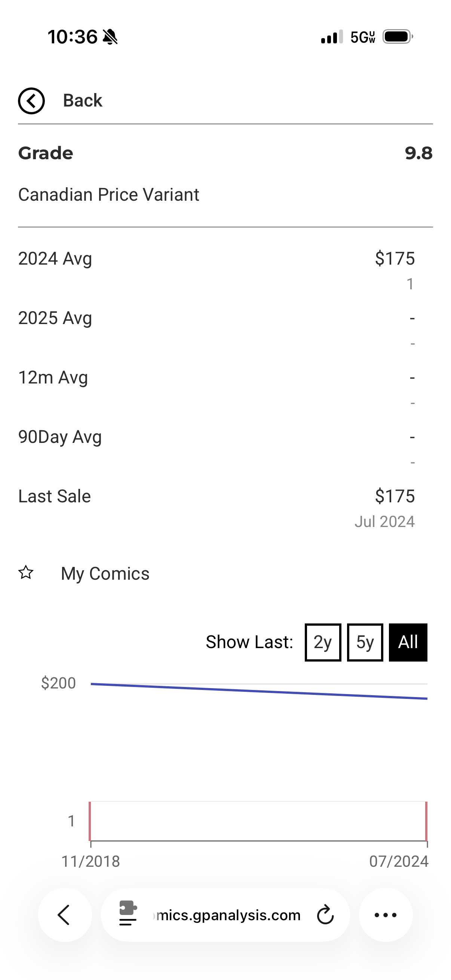Switch chart range to 5y
This screenshot has height=980, width=451.
tap(365, 642)
